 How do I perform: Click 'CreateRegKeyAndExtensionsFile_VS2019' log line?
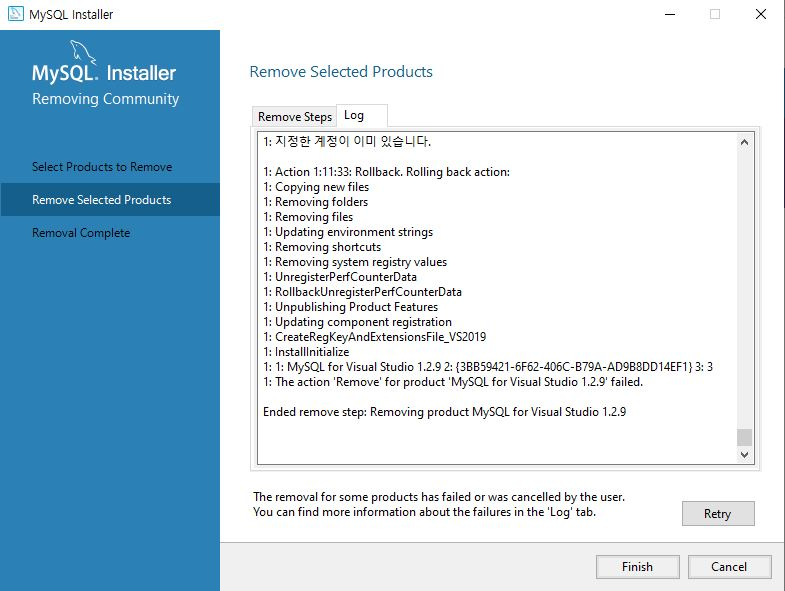pyautogui.click(x=374, y=337)
